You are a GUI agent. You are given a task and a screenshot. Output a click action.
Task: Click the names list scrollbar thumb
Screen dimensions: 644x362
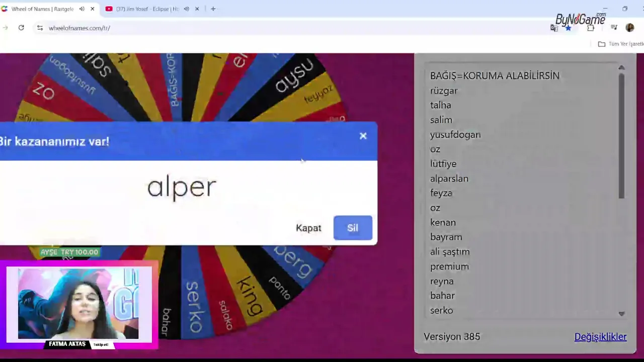click(621, 136)
